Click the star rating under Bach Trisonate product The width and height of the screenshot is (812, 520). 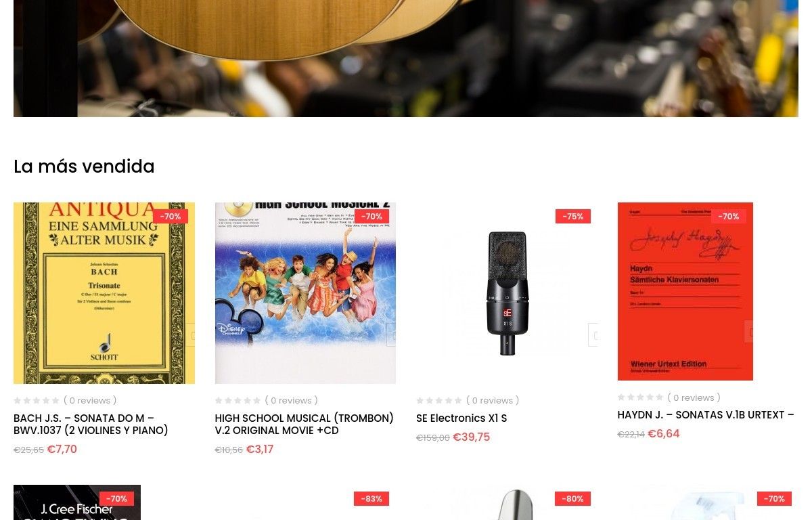point(37,401)
